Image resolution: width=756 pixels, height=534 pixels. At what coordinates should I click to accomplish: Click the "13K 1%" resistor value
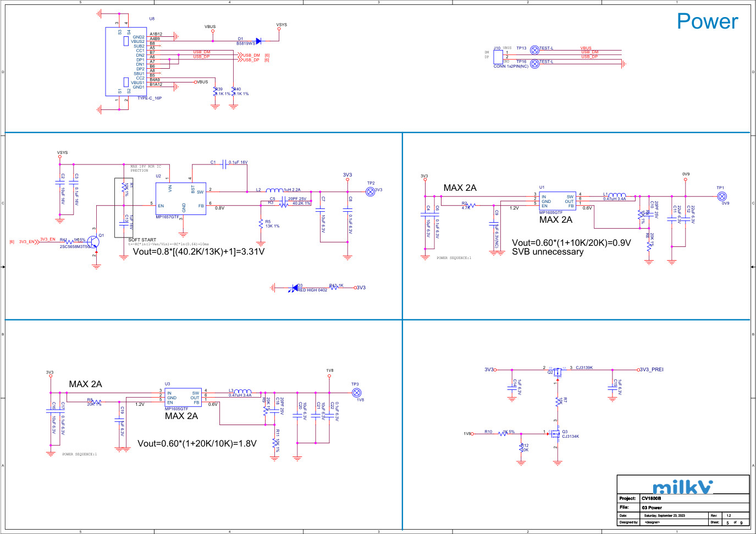click(272, 226)
